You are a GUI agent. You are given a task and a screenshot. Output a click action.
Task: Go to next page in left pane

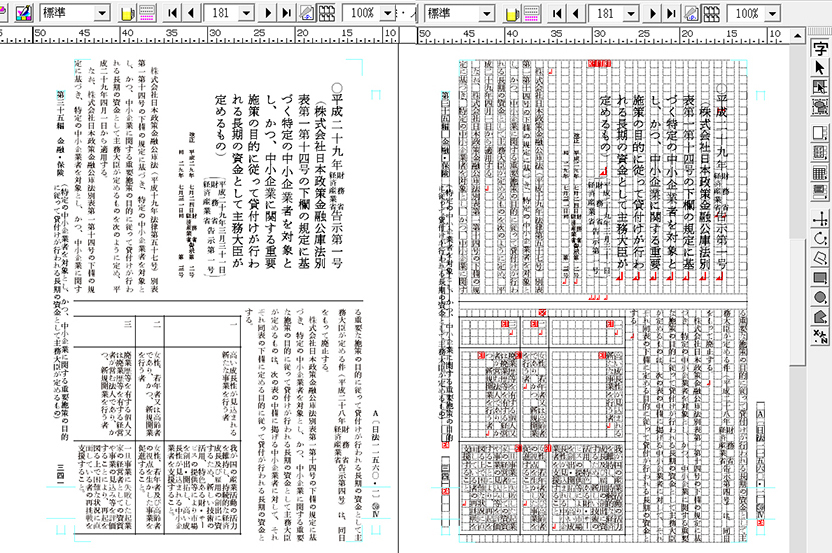click(x=268, y=13)
